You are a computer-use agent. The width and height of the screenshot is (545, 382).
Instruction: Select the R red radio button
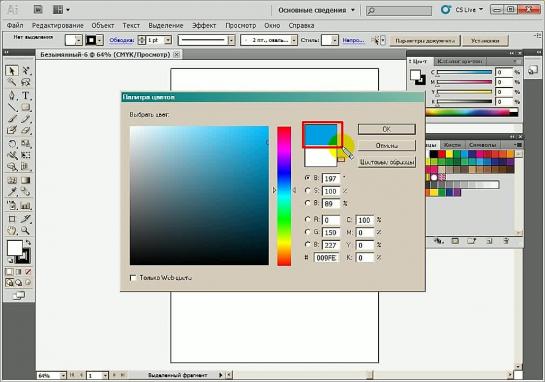click(x=307, y=219)
